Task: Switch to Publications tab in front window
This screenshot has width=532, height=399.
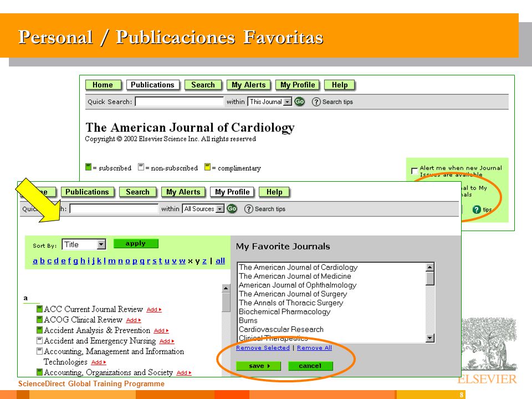Action: pos(87,192)
